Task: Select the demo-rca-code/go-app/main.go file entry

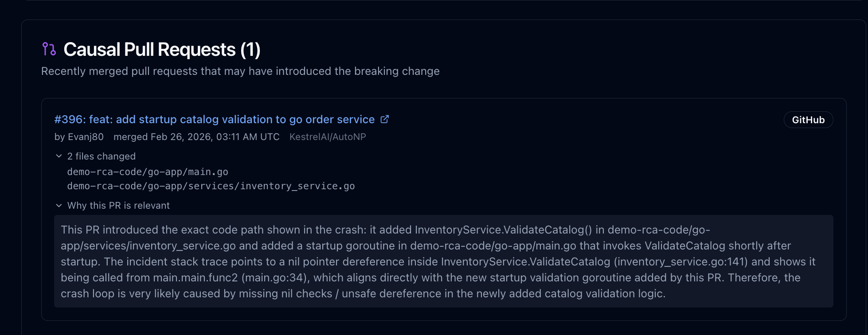Action: [x=148, y=171]
